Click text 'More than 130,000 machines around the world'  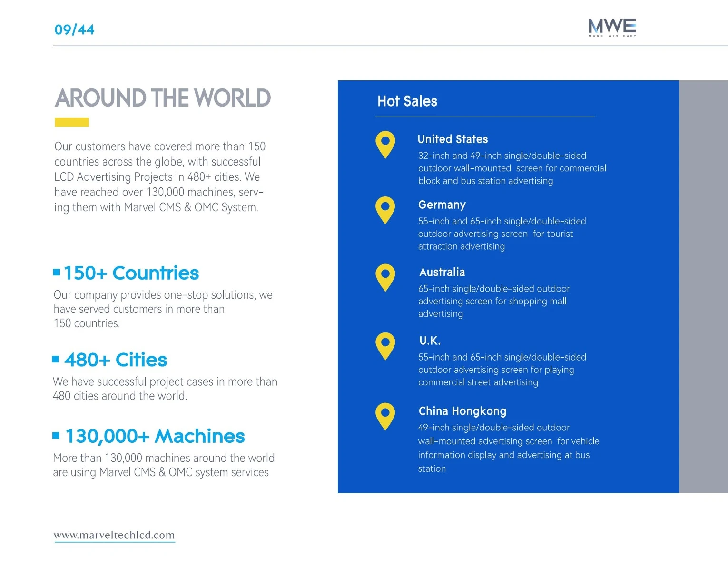click(164, 465)
